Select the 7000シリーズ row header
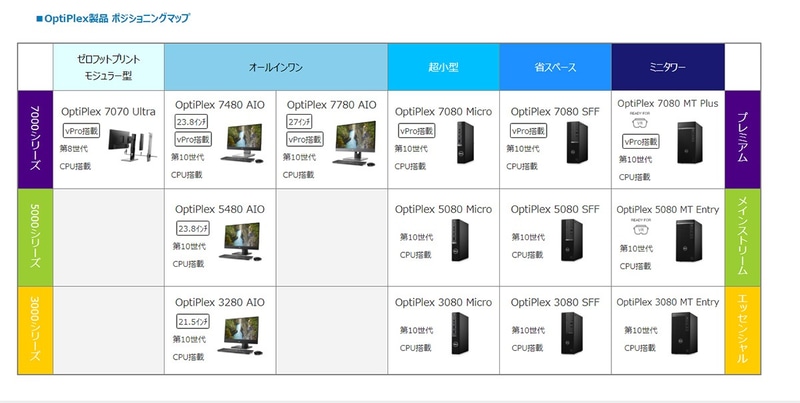800x403 pixels. pos(35,139)
